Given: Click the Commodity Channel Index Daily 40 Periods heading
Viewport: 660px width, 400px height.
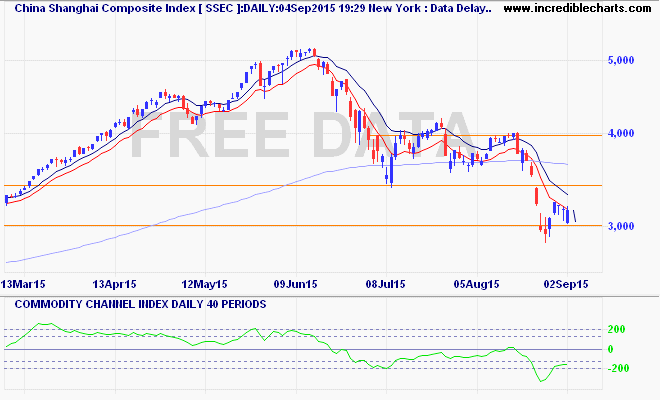Looking at the screenshot, I should [140, 304].
